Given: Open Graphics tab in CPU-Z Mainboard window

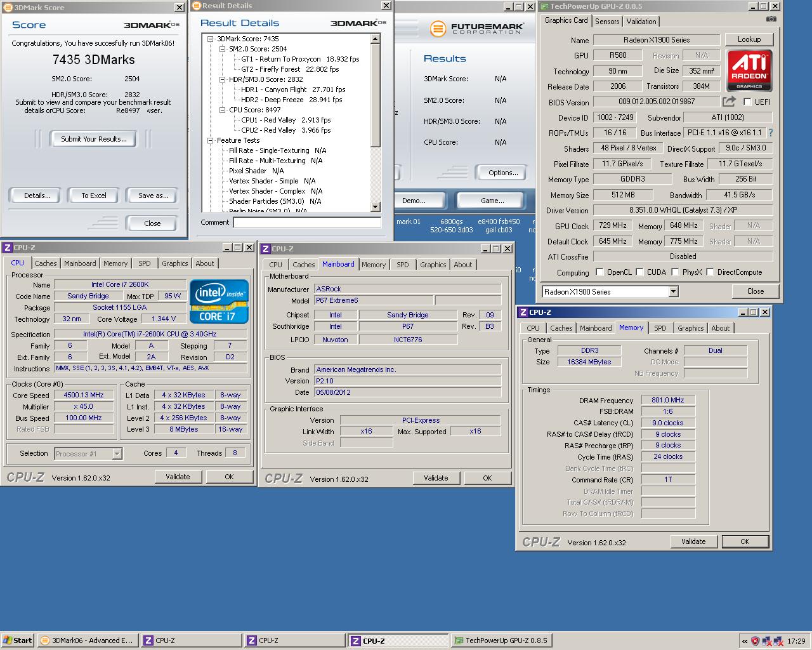Looking at the screenshot, I should pos(433,265).
